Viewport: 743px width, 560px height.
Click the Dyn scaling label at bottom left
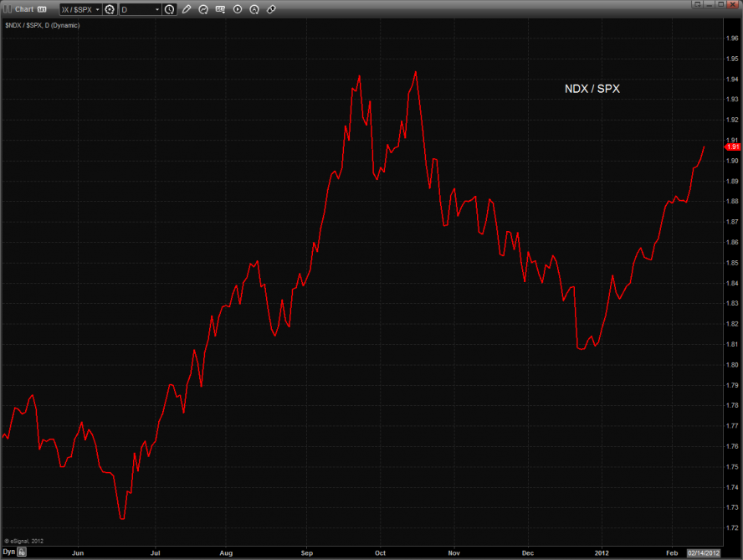[x=8, y=552]
